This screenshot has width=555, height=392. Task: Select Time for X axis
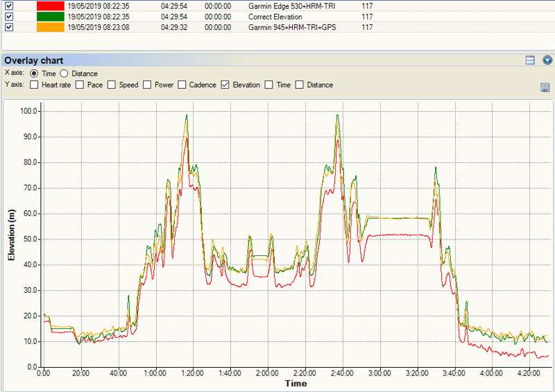pos(34,74)
